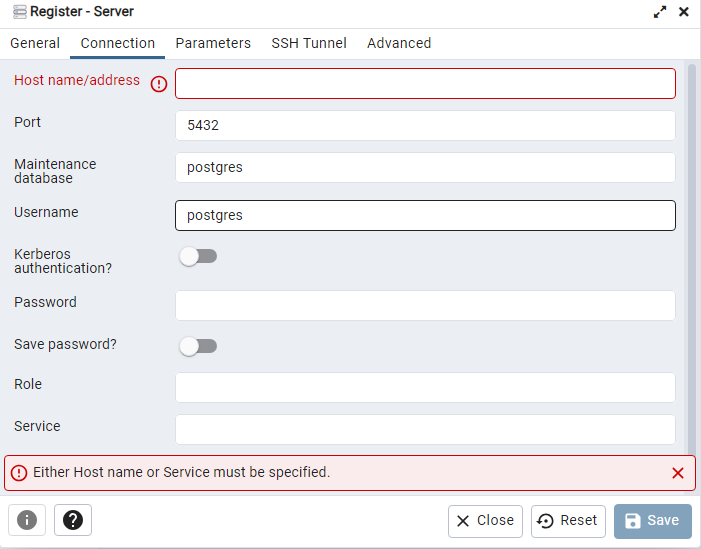Click into the Role field
The image size is (701, 549).
[x=425, y=387]
